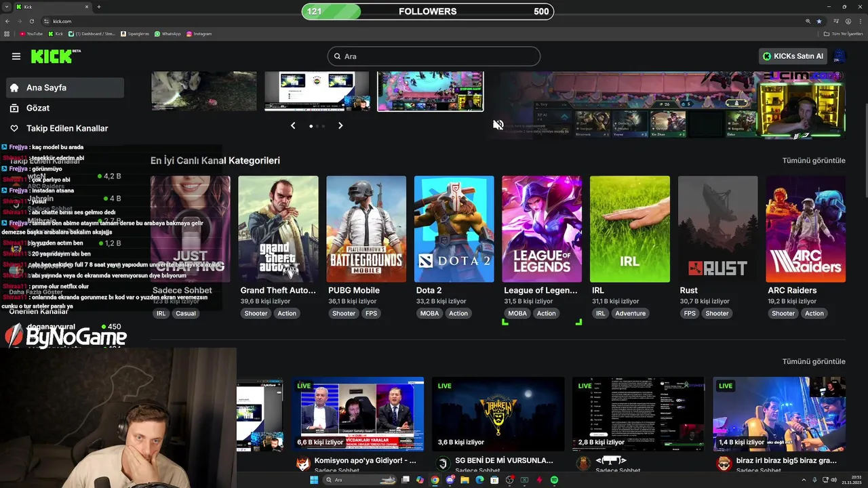The height and width of the screenshot is (488, 868).
Task: Open the Siparişlerim bookmark
Action: 135,34
